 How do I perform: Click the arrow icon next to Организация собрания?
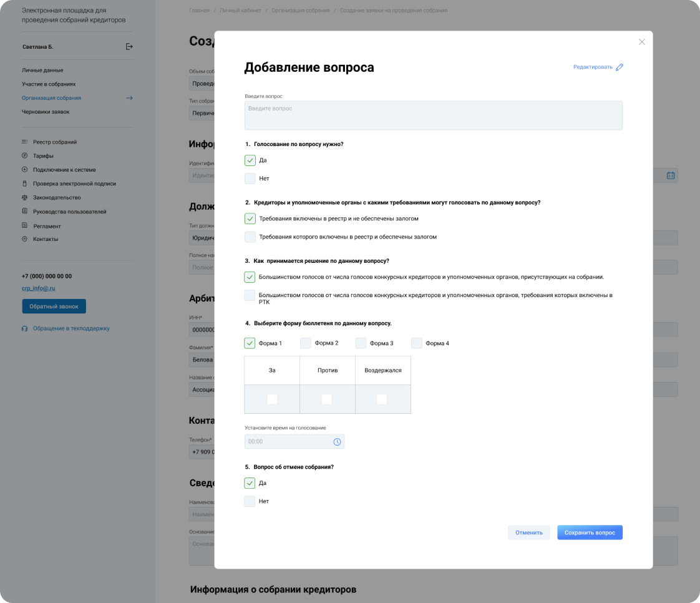(129, 98)
